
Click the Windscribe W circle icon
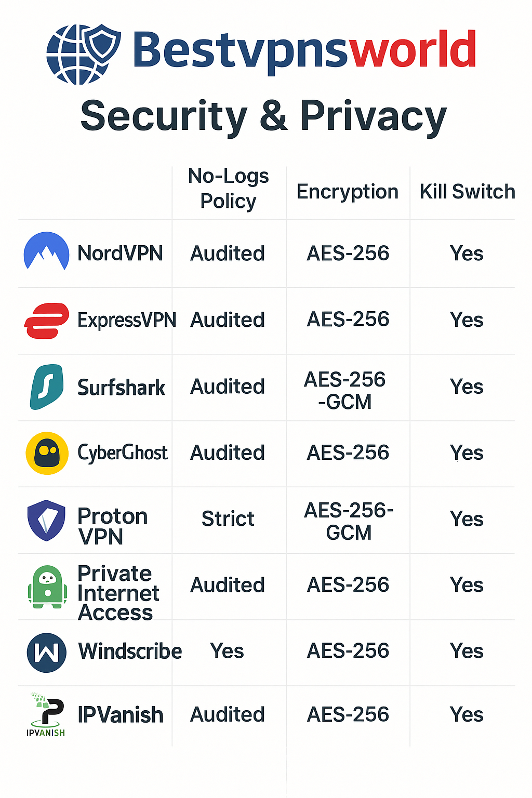47,653
